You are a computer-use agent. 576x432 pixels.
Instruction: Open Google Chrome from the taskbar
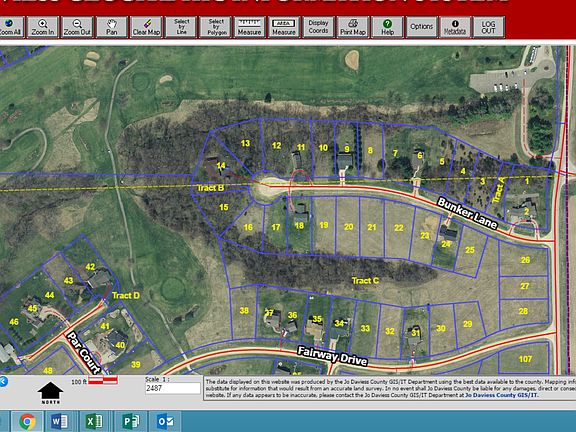(27, 421)
